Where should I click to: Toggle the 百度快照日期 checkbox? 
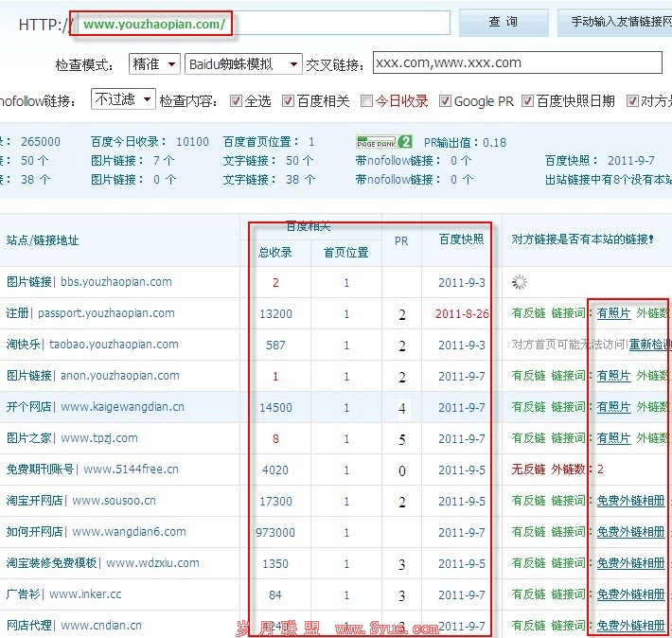528,100
